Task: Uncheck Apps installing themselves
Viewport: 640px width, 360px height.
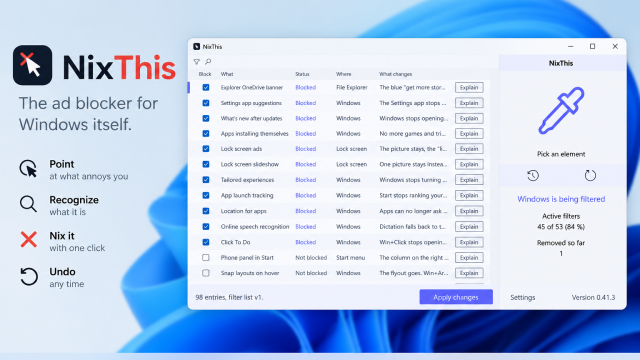Action: pos(206,133)
